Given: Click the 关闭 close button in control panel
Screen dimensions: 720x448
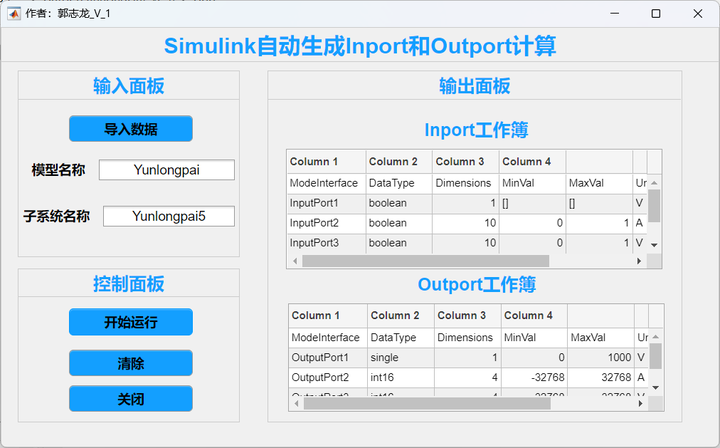Looking at the screenshot, I should point(131,398).
